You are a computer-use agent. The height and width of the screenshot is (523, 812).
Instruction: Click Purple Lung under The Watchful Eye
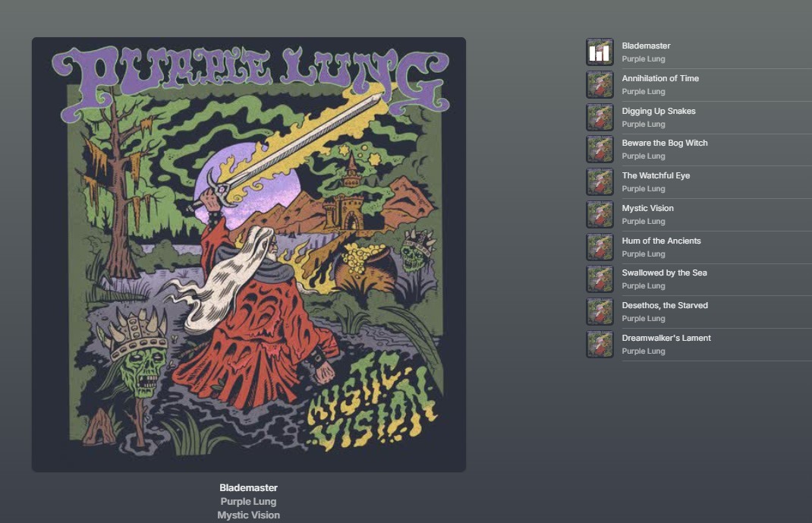click(644, 189)
